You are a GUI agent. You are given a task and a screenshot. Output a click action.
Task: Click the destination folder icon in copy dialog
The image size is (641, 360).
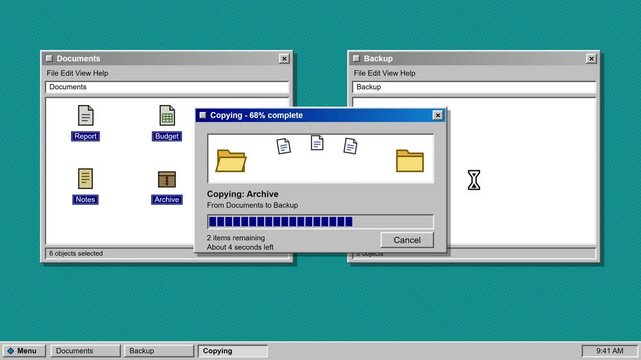(x=410, y=161)
